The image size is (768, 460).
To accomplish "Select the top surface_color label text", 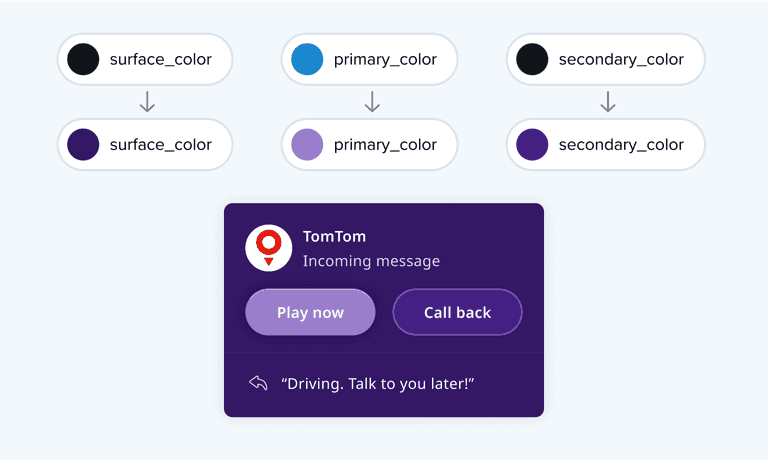I will 160,59.
